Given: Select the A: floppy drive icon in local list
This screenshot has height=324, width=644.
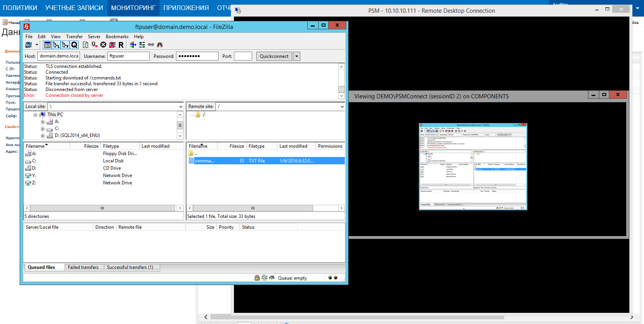Looking at the screenshot, I should [28, 154].
